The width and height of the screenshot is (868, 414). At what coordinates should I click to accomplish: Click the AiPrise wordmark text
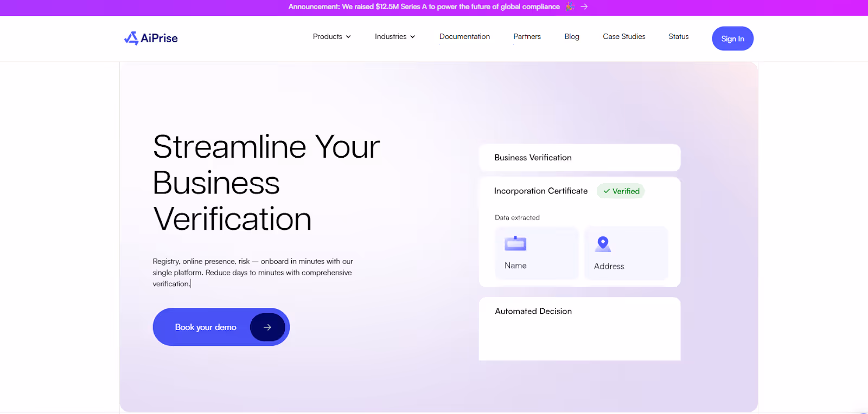(159, 38)
